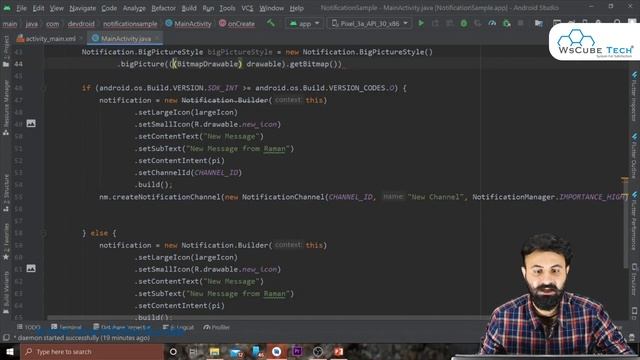Click 'New Channel' string literal

436,197
